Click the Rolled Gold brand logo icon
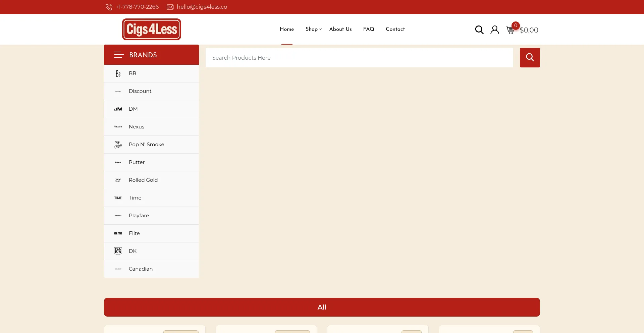644x333 pixels. [x=118, y=180]
